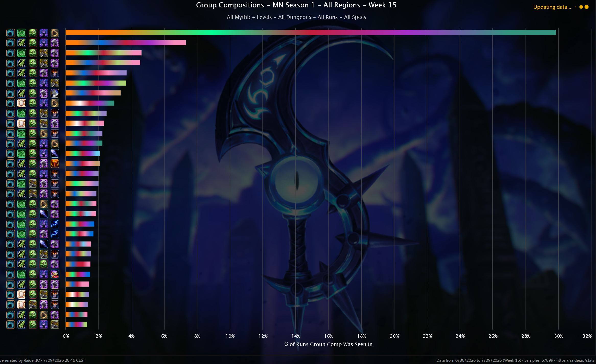Select lightning icon beside the purple hammer icon

coord(55,234)
